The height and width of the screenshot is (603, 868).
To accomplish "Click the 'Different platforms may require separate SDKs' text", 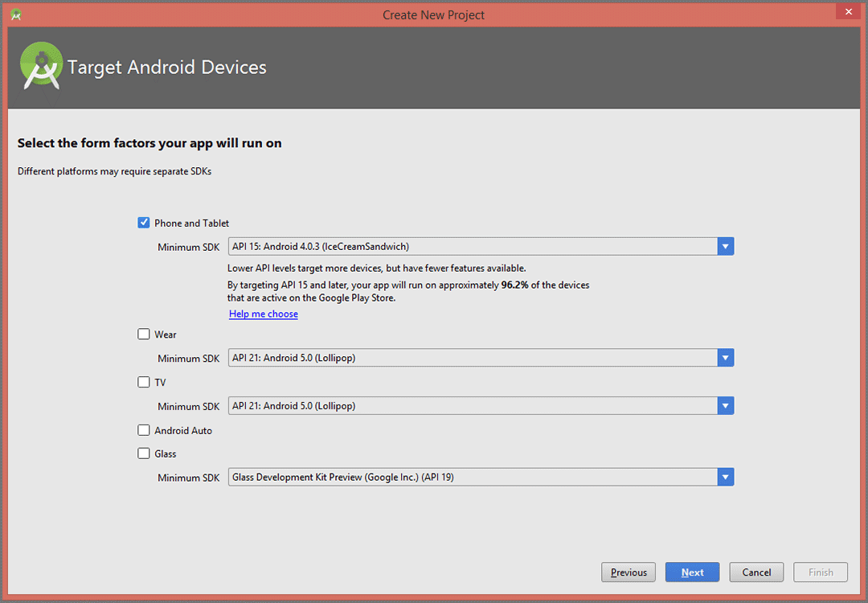I will point(115,171).
